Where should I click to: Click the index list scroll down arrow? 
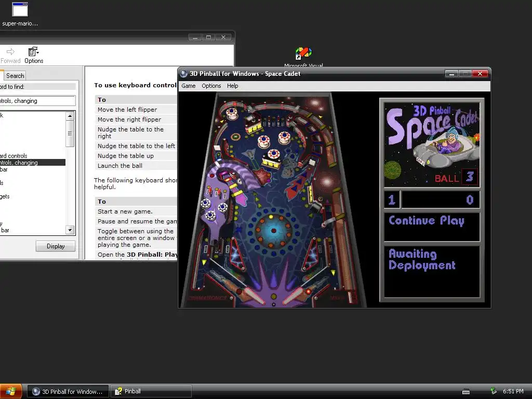(x=70, y=230)
